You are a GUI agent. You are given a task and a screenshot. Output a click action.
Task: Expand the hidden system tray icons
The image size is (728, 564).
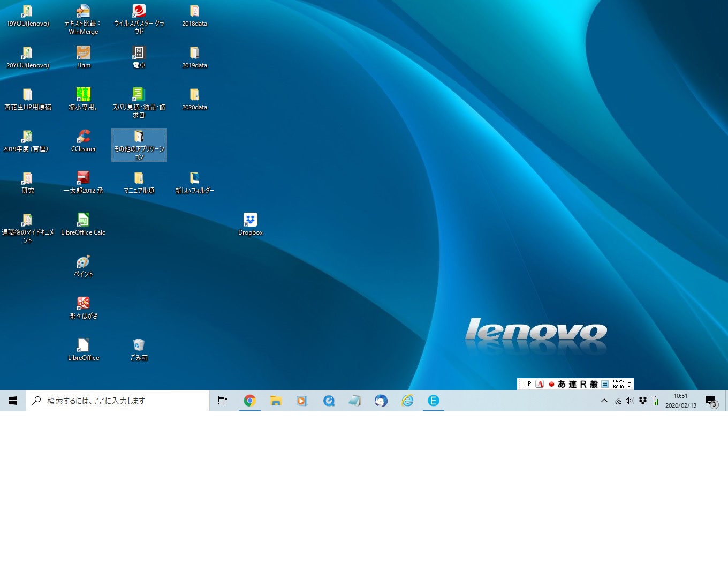604,401
